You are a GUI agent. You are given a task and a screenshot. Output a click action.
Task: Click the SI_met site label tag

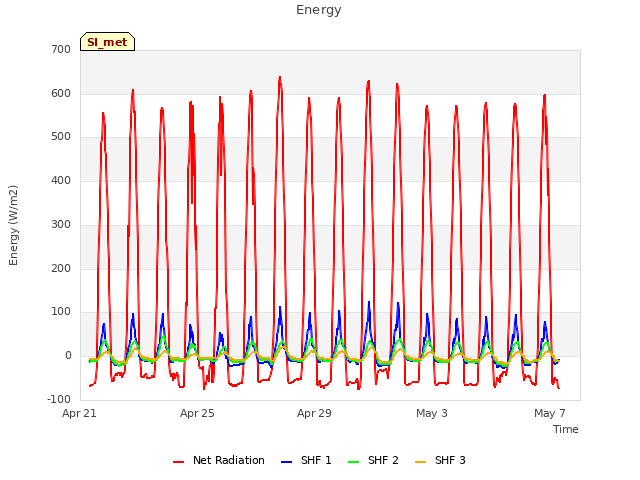[x=107, y=42]
